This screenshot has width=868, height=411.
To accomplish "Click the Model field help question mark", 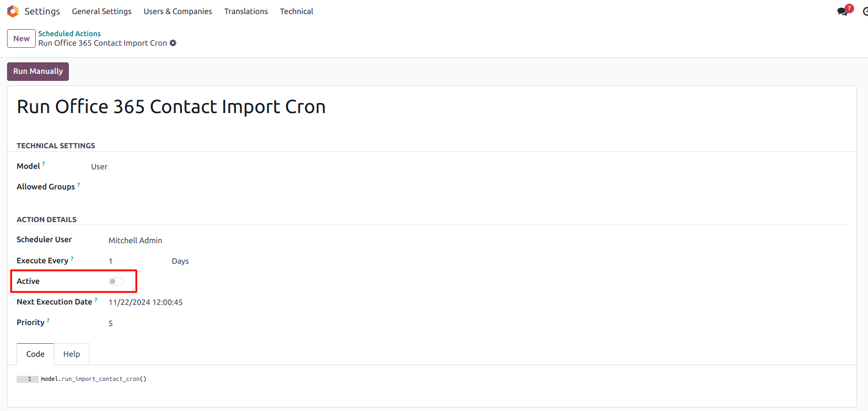I will pos(44,164).
